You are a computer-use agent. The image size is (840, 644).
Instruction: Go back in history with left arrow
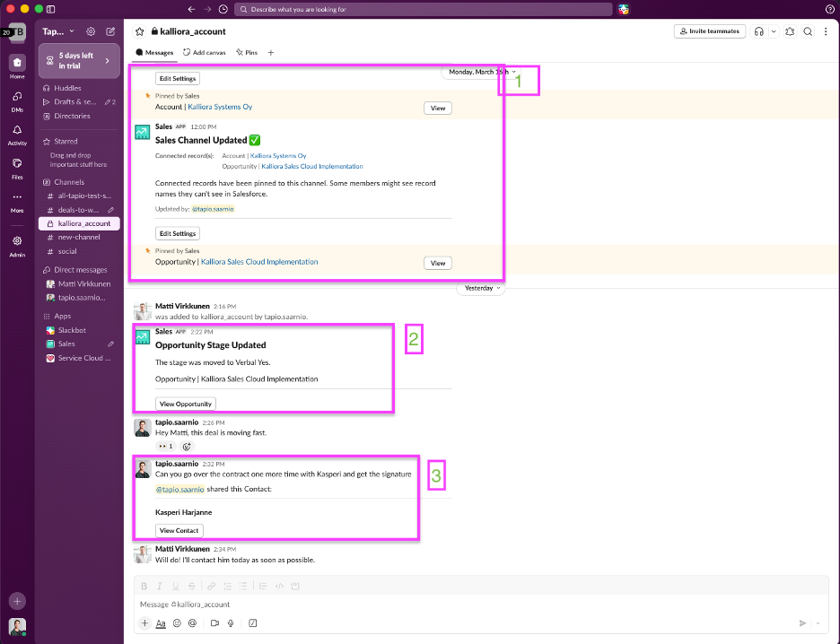click(x=191, y=9)
